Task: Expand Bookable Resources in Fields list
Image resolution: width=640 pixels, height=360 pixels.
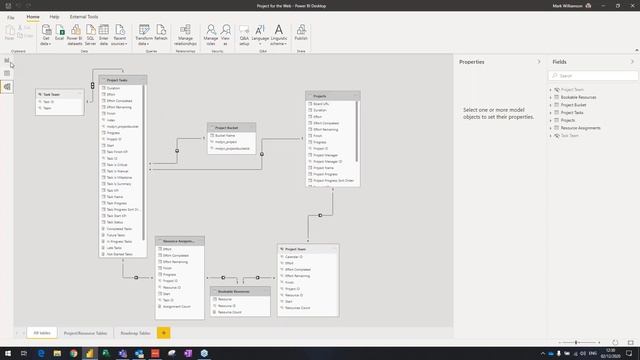Action: [551, 98]
